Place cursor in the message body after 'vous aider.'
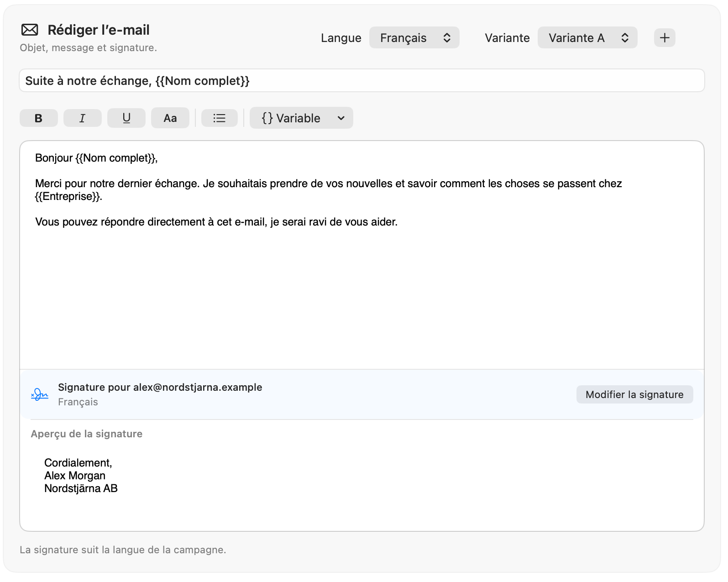The image size is (728, 582). point(398,222)
